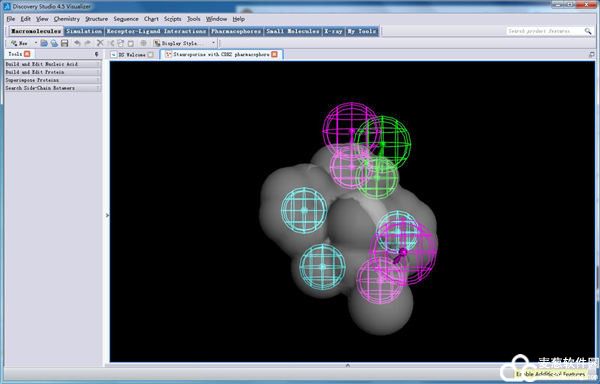Expand Superimpose Proteins tool group
The image size is (600, 384).
(53, 80)
